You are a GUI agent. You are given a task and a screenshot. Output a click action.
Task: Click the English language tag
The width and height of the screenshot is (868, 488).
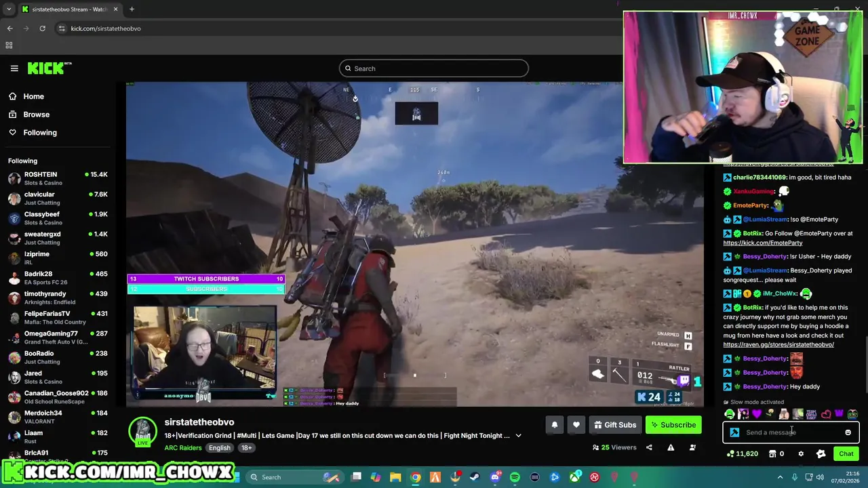(x=219, y=448)
